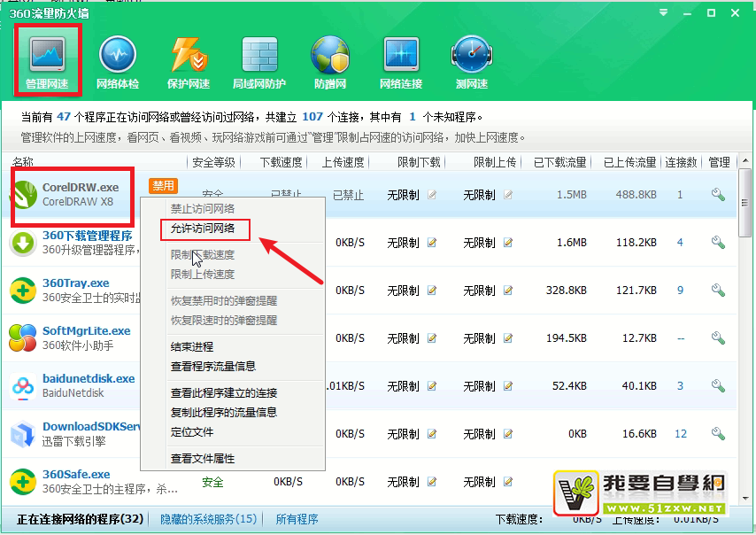Choose 结束进程 from the context menu
Screen dimensions: 756x535
click(192, 346)
